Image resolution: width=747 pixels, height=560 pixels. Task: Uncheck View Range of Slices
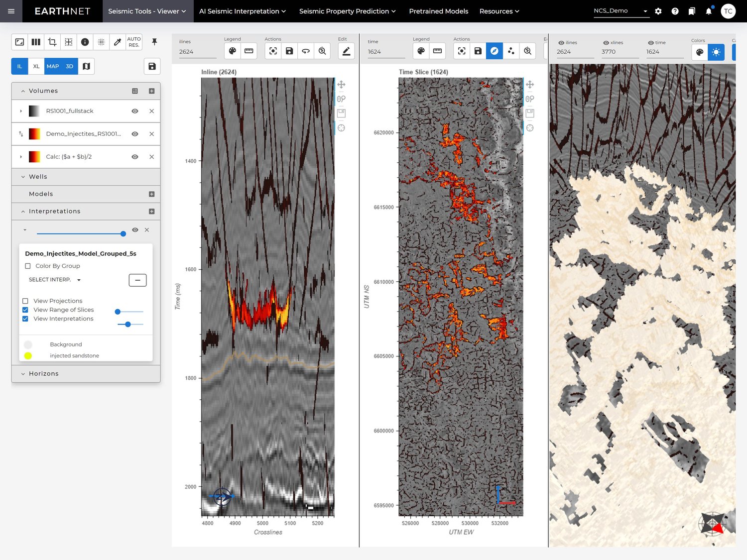click(x=25, y=310)
